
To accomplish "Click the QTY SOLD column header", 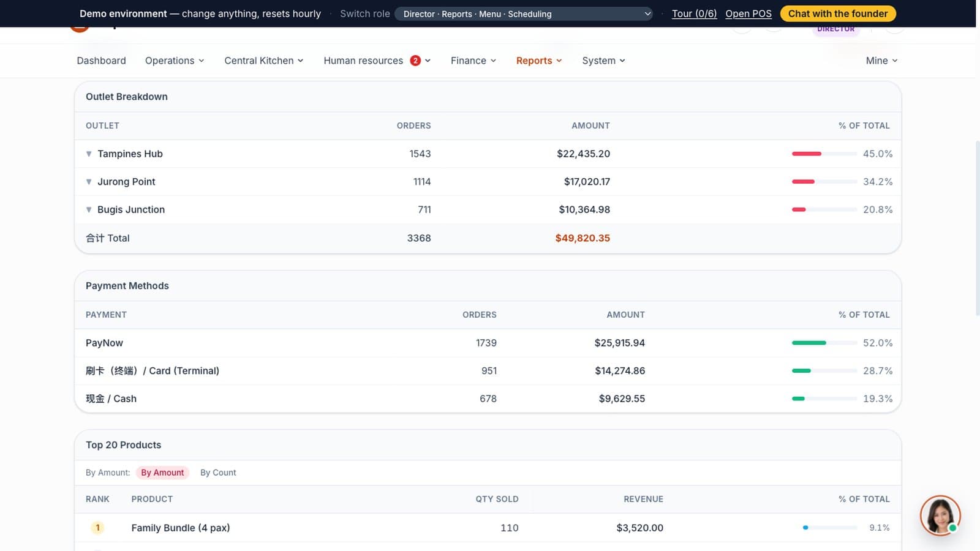I will click(x=497, y=499).
